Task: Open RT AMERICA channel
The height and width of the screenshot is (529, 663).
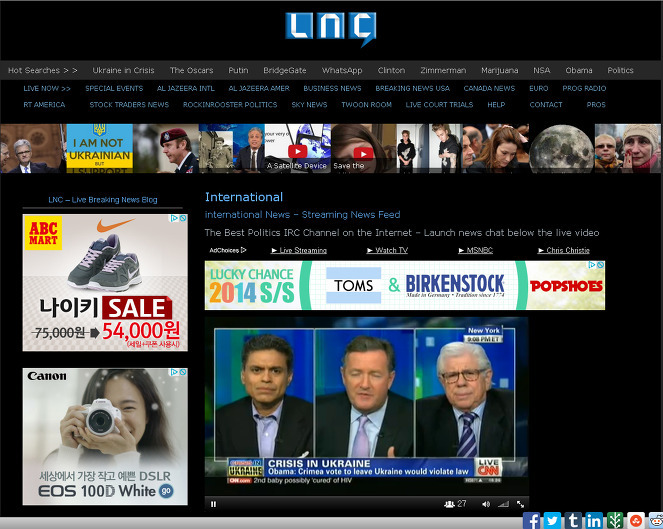Action: (x=44, y=104)
